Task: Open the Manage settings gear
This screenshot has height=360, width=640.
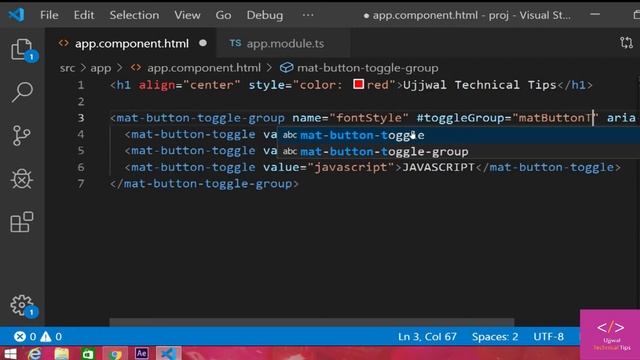Action: (22, 305)
